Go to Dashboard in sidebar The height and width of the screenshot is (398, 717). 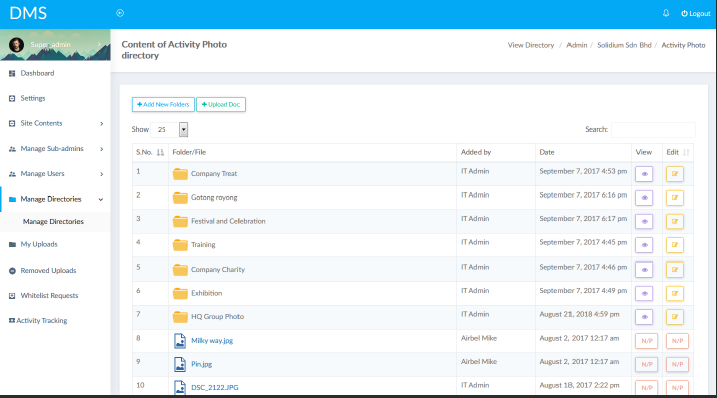37,73
